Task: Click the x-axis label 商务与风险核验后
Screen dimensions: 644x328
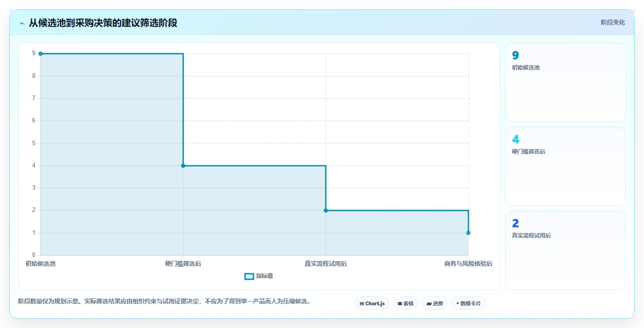Action: (x=468, y=264)
